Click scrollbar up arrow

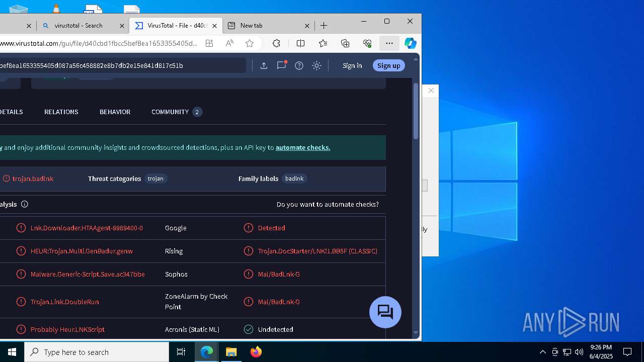point(416,59)
